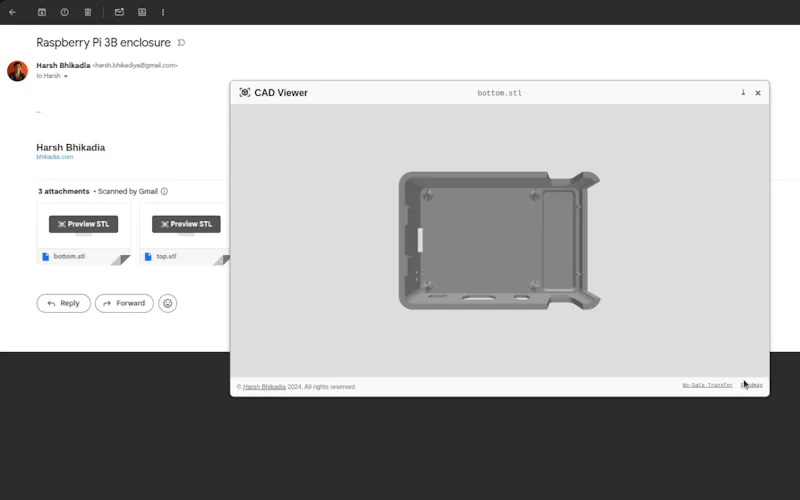Go back to inbox with the arrow icon
The image size is (800, 500).
click(12, 12)
